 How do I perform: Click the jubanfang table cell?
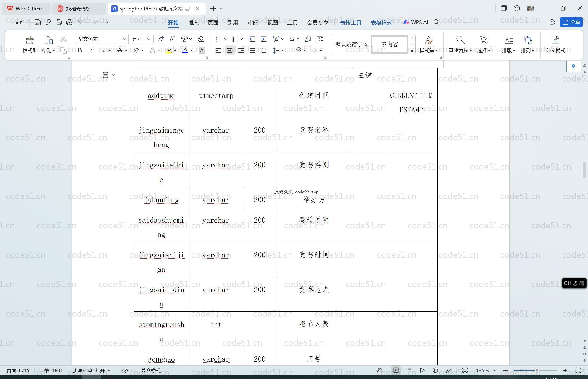pyautogui.click(x=162, y=197)
